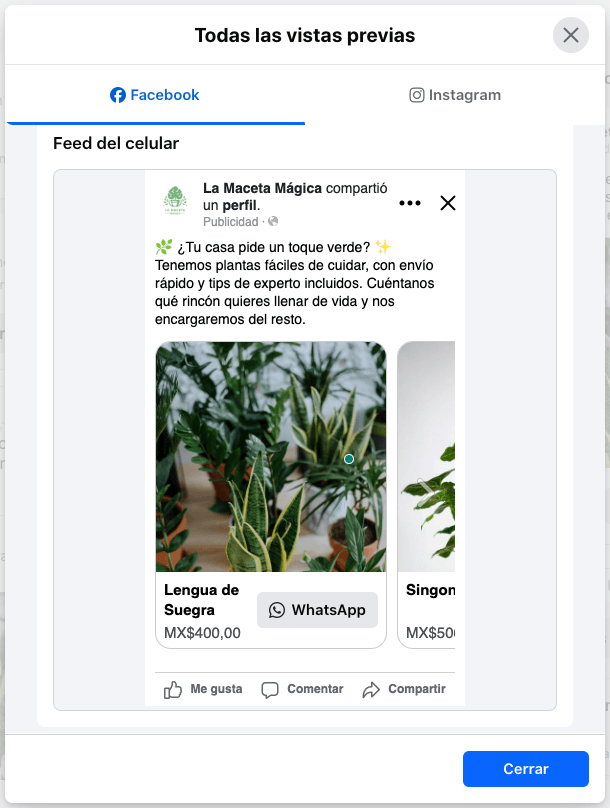The height and width of the screenshot is (808, 610).
Task: Switch to the Facebook previews tab
Action: pyautogui.click(x=154, y=95)
